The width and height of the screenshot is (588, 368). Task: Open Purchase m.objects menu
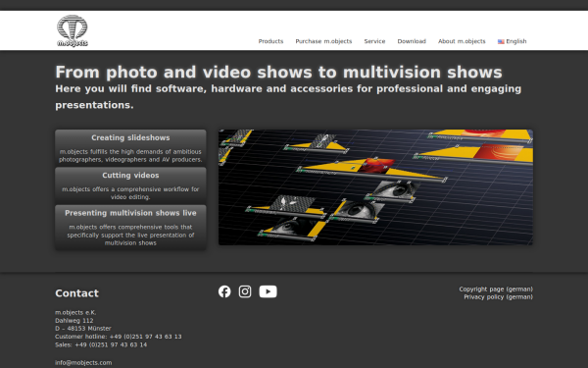click(x=323, y=41)
